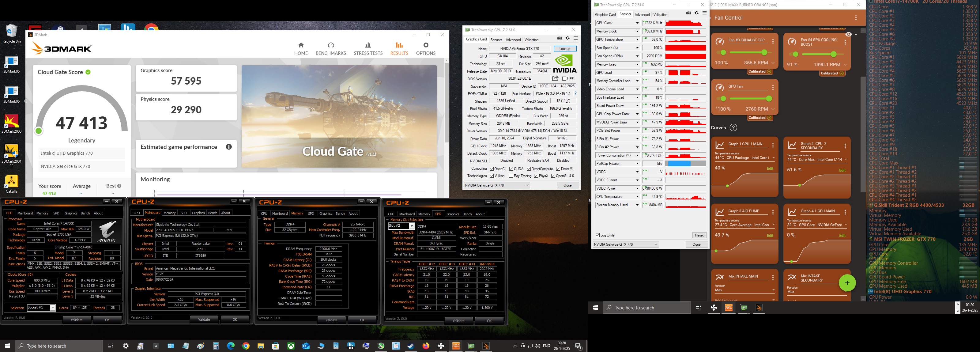
Task: Open GPU selector dropdown in Sensors window
Action: click(x=626, y=244)
